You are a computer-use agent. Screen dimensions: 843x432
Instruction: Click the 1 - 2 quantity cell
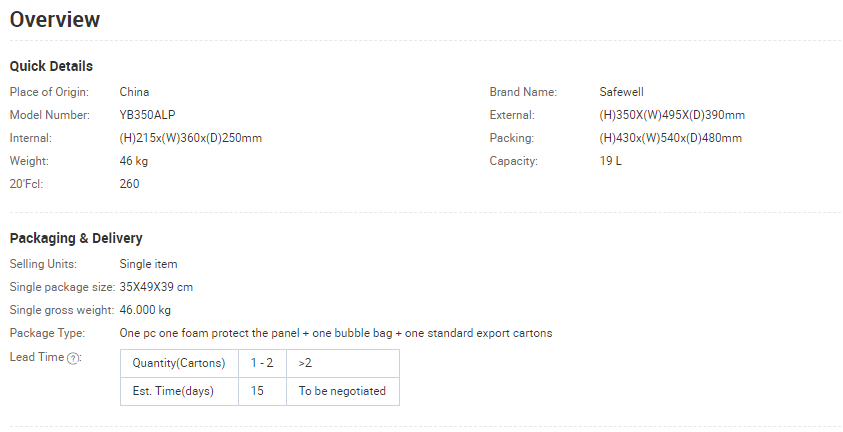tap(262, 363)
